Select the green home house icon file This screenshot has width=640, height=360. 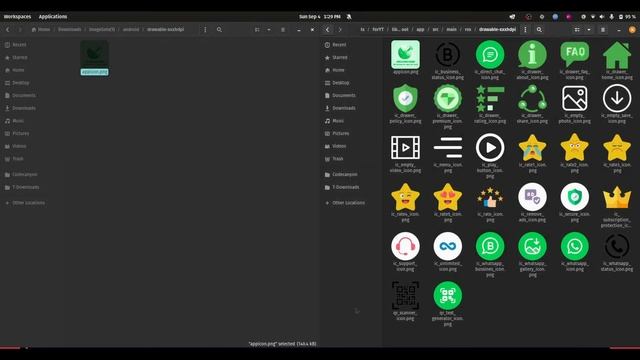tap(617, 55)
